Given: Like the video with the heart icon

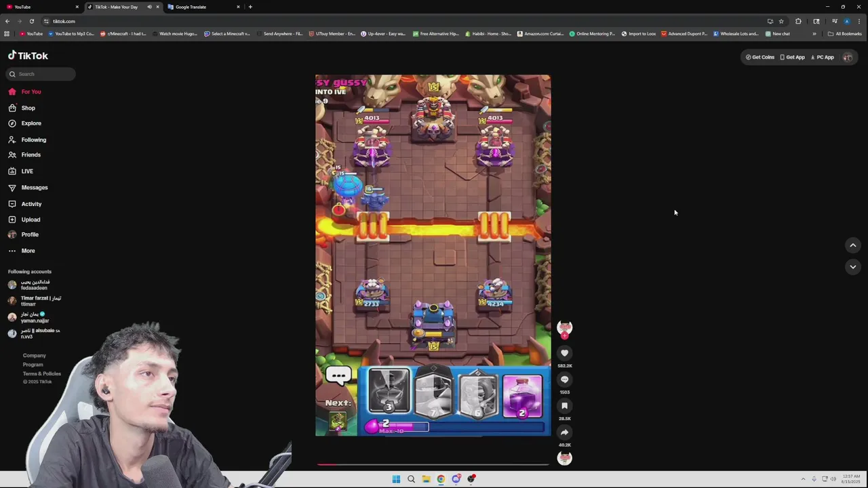Looking at the screenshot, I should 564,353.
